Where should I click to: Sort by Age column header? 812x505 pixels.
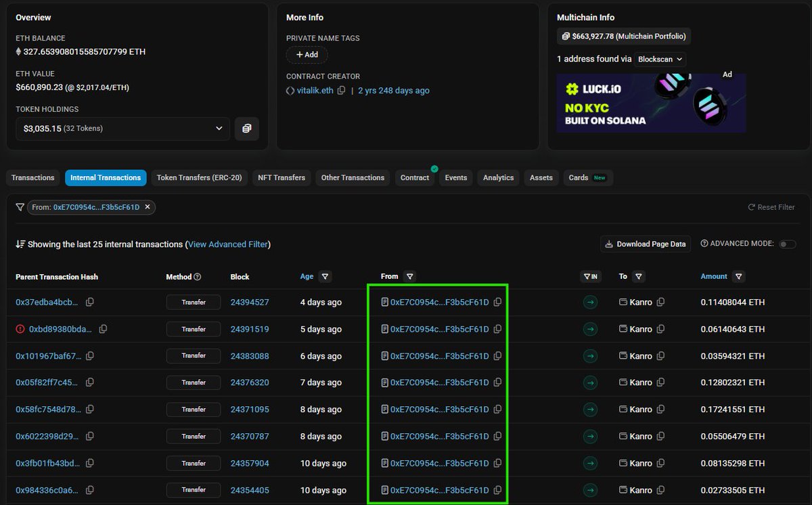tap(307, 277)
